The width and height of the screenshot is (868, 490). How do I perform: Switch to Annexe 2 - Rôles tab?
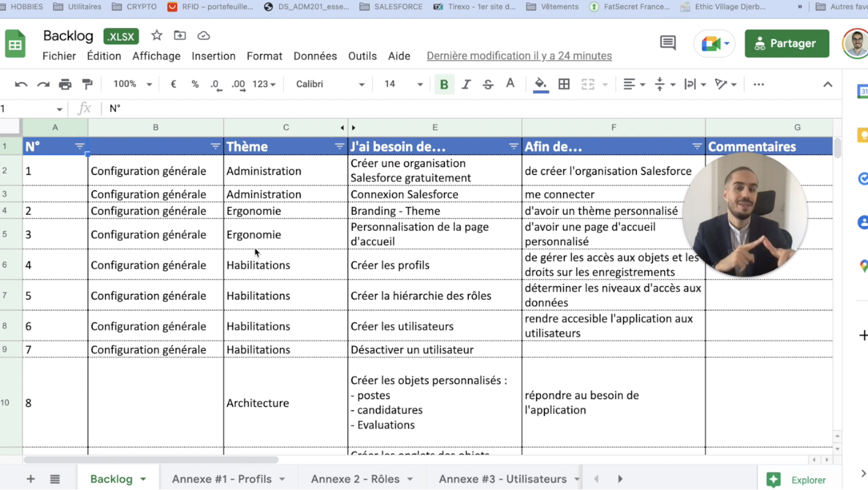pyautogui.click(x=355, y=479)
